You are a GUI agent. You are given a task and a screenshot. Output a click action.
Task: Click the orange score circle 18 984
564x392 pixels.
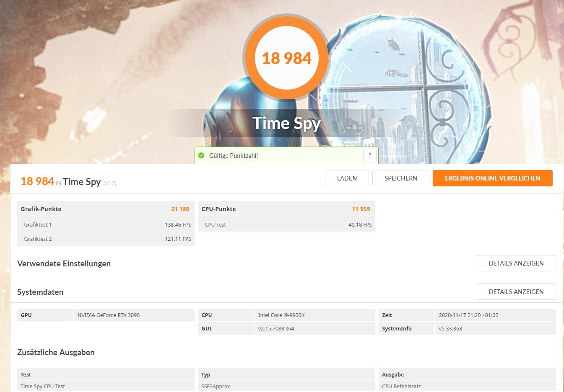[286, 58]
